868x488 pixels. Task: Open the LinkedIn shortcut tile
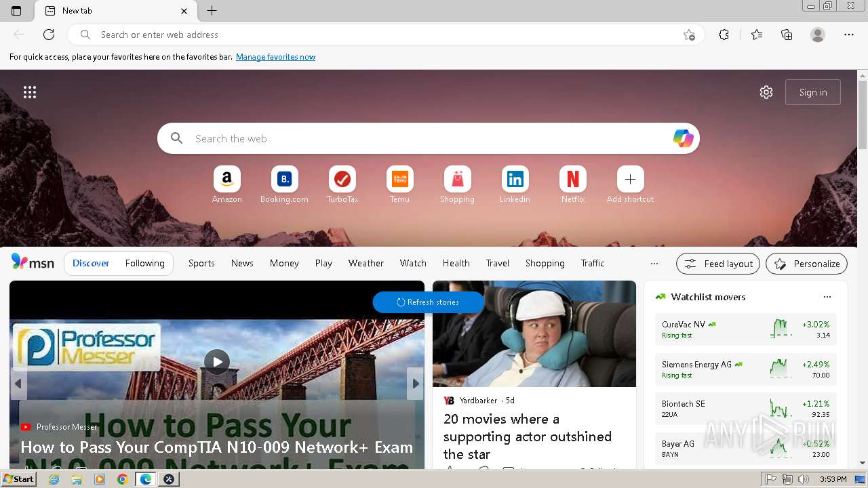point(515,185)
